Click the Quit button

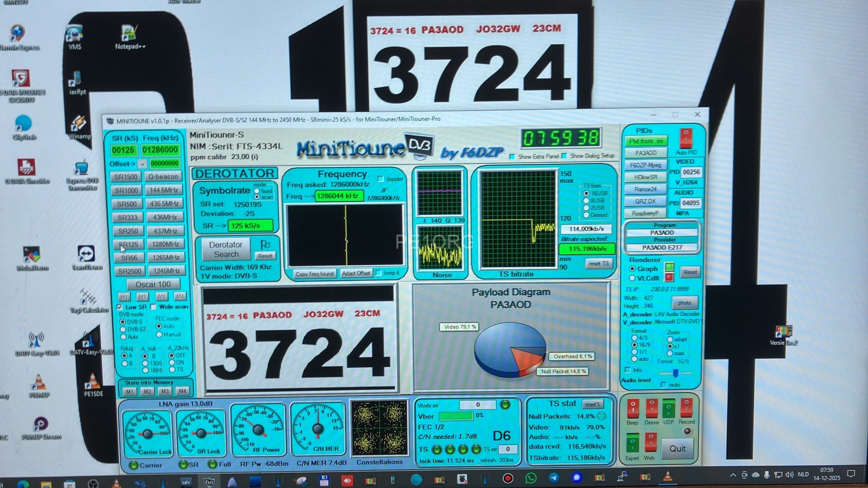click(x=677, y=448)
